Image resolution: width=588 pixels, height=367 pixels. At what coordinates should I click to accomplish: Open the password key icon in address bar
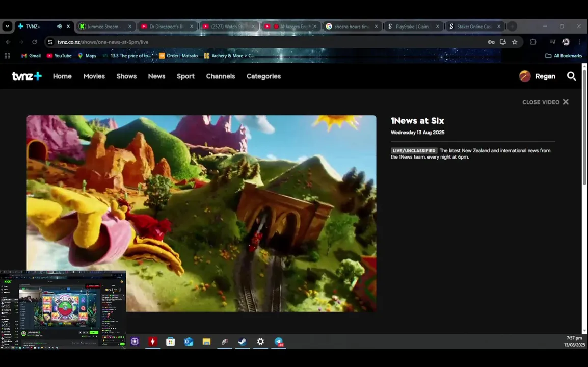tap(491, 42)
